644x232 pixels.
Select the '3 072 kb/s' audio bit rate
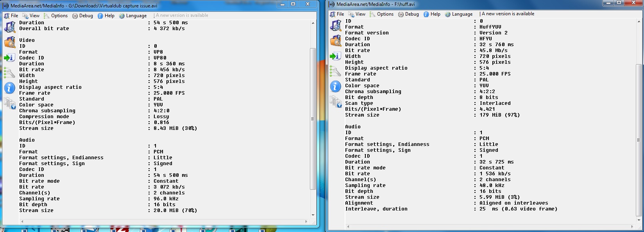(x=169, y=187)
